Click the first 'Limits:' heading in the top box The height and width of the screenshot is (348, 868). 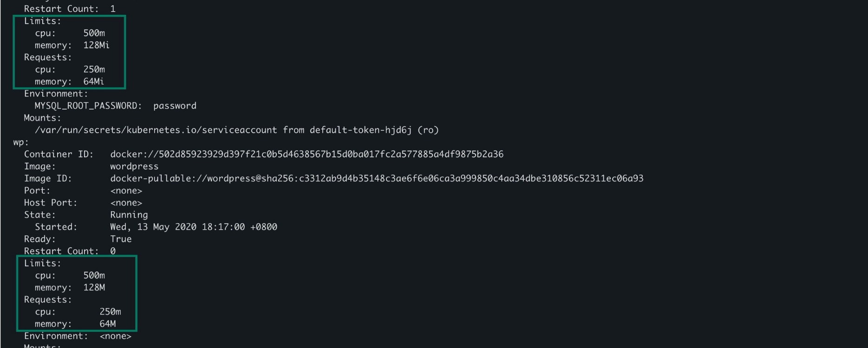[x=42, y=21]
